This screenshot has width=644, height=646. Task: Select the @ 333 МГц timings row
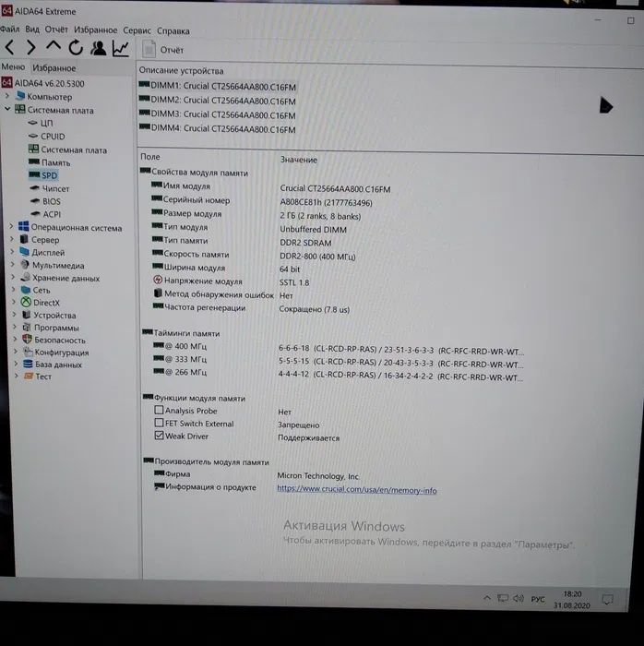click(x=339, y=362)
